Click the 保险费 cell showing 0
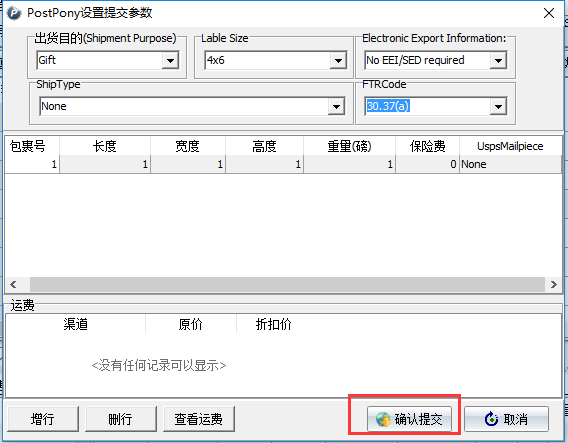Screen dimensions: 568x443 tap(427, 164)
